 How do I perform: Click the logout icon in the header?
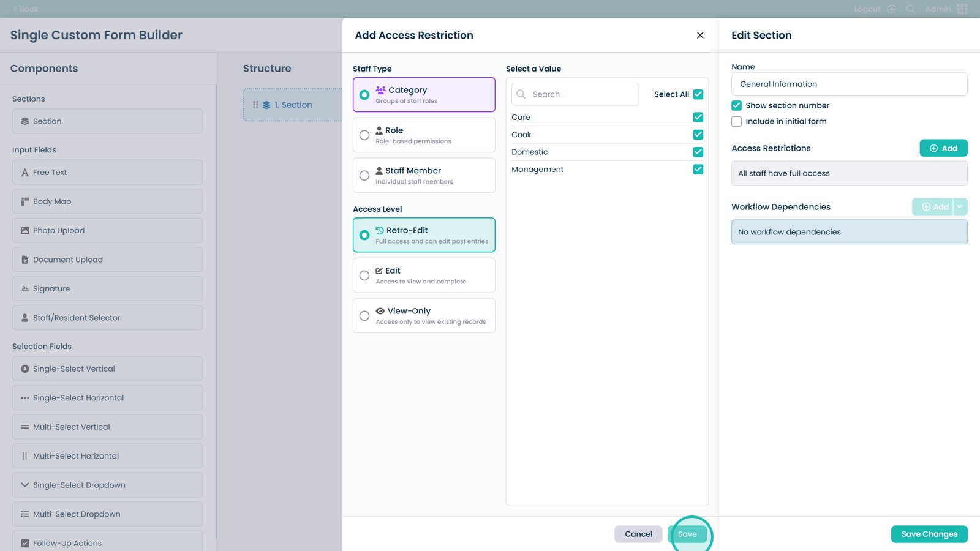[x=892, y=9]
